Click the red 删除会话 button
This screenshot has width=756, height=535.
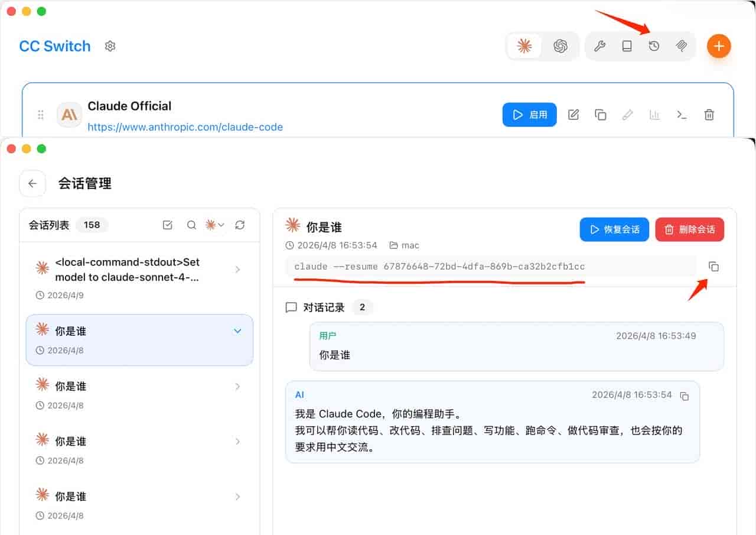click(x=690, y=229)
